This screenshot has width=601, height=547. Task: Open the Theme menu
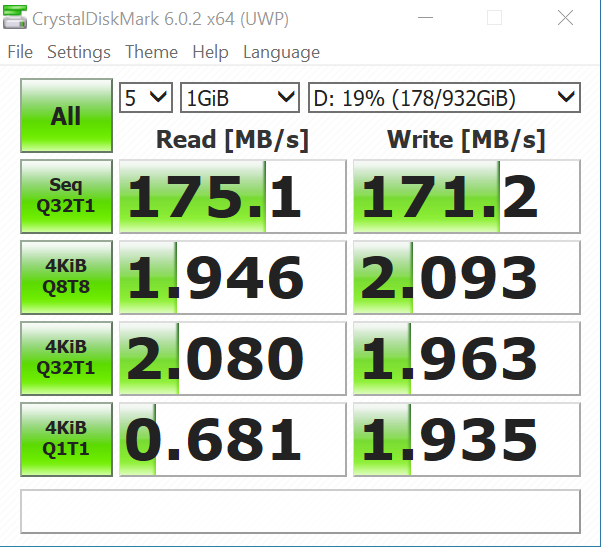(151, 52)
